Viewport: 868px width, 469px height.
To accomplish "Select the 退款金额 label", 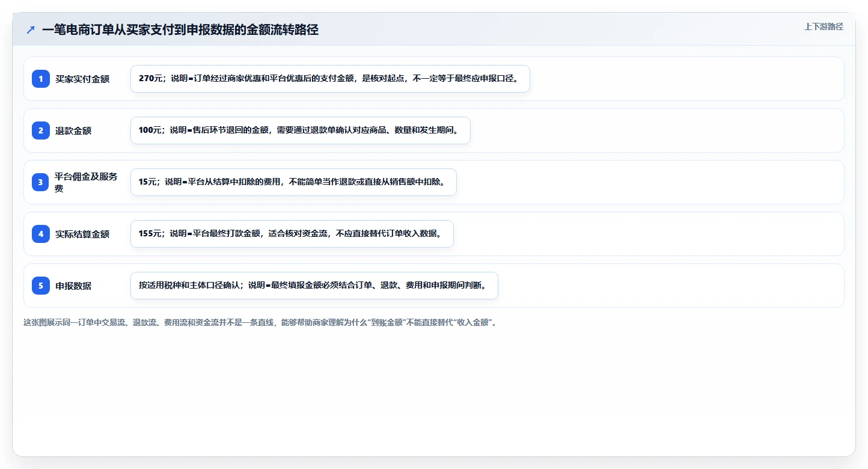I will click(x=73, y=130).
